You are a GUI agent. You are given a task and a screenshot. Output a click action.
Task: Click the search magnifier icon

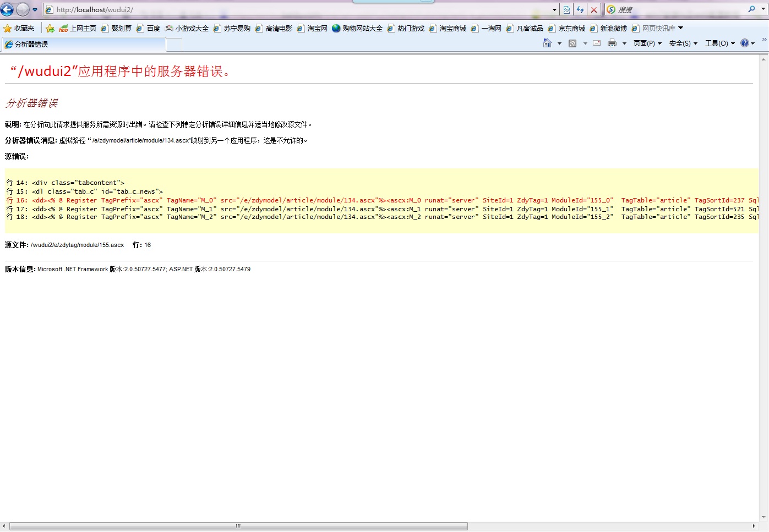click(x=751, y=9)
